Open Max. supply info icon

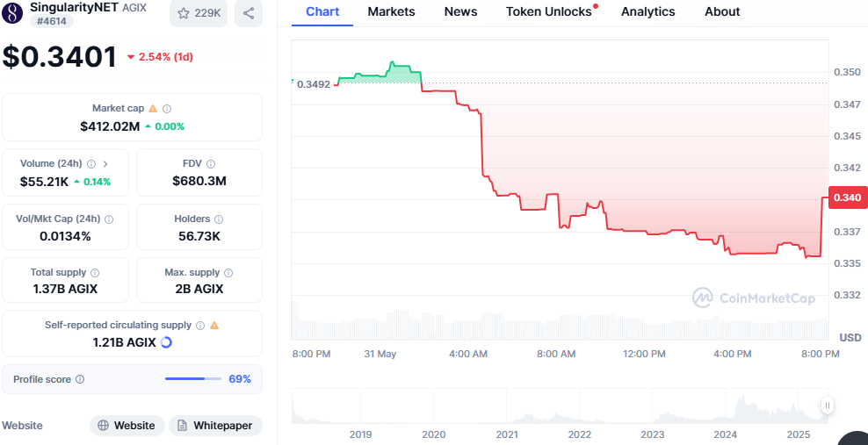click(x=228, y=272)
